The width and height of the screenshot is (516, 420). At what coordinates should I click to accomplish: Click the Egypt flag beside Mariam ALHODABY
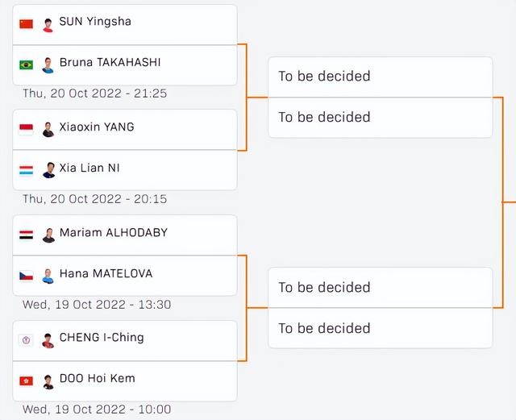click(26, 235)
